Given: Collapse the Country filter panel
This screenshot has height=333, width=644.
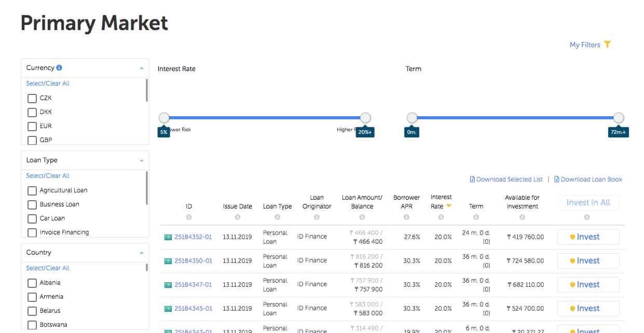Looking at the screenshot, I should pyautogui.click(x=141, y=253).
